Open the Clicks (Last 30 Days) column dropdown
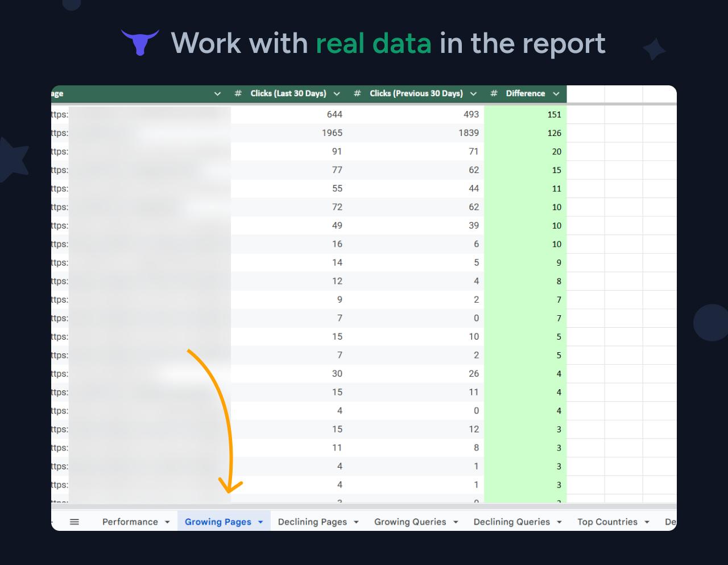728x565 pixels. point(337,93)
